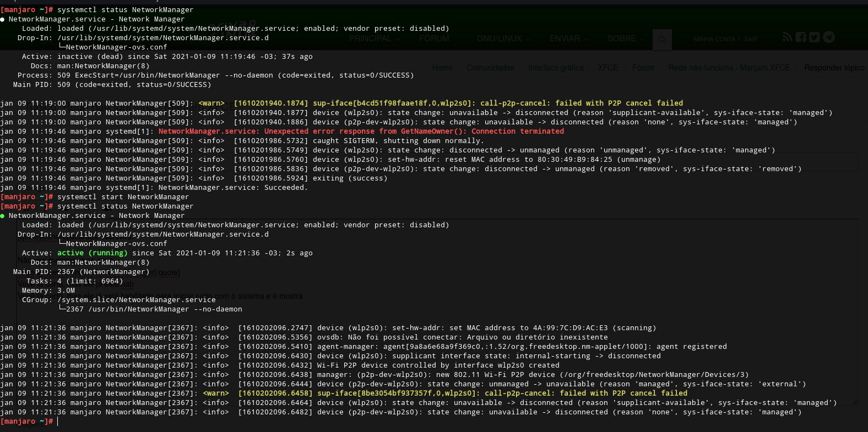Click the last empty '[manjaro ~]#' prompt with cursor

tap(29, 422)
